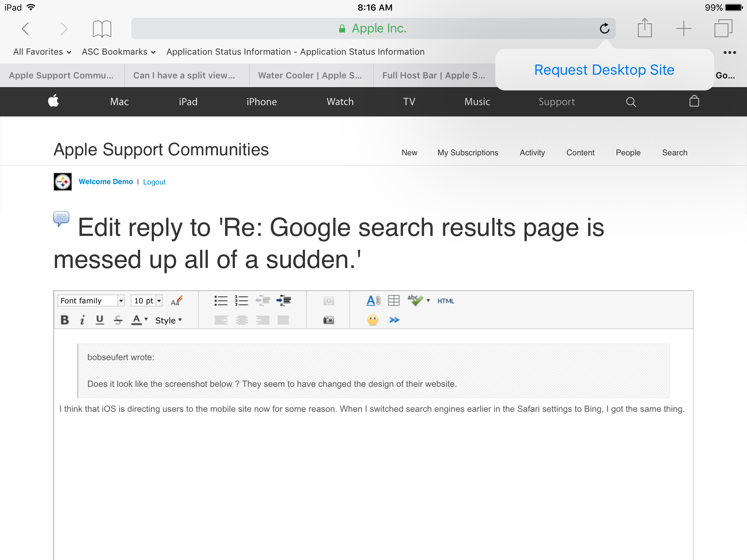Create a bulleted list
The height and width of the screenshot is (560, 747).
221,301
